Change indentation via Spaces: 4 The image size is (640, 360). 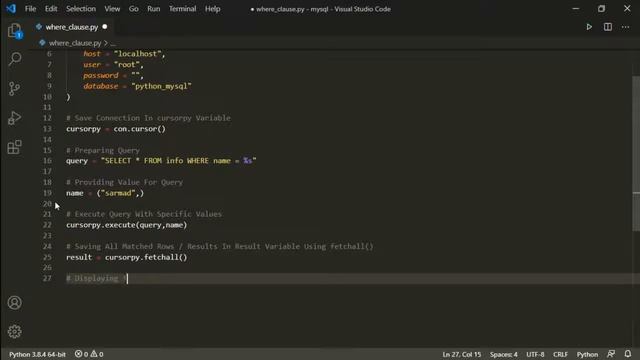(x=504, y=354)
